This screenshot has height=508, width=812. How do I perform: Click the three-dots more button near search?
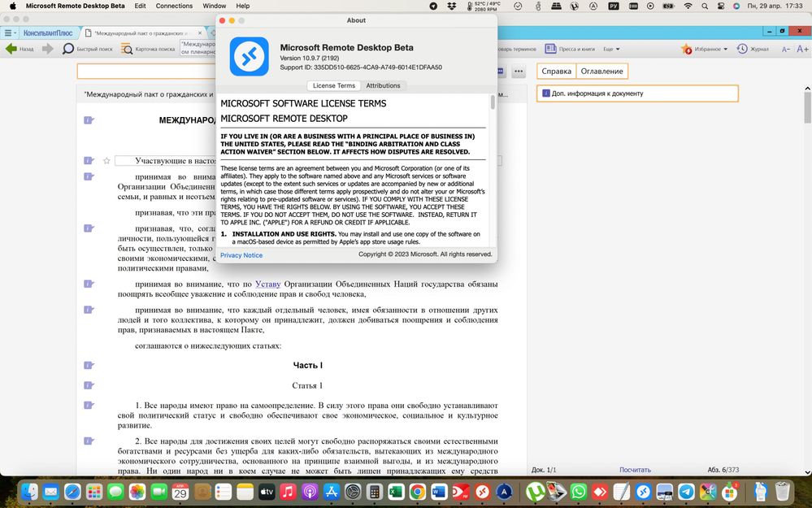pos(519,71)
